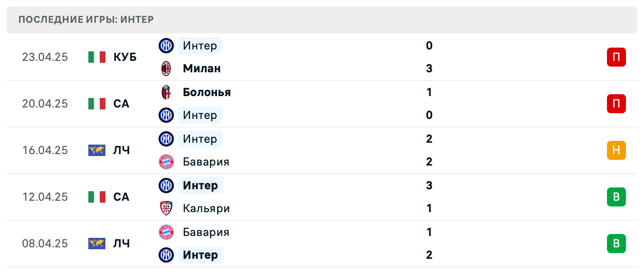The image size is (644, 274).
Task: Select the Italy flag next to СА on 12.04.25
Action: (96, 196)
